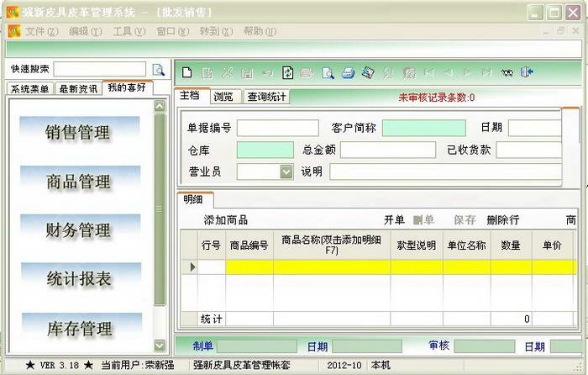Viewport: 588px width, 375px height.
Task: Click the gray card toolbar icon before preview
Action: pyautogui.click(x=307, y=72)
